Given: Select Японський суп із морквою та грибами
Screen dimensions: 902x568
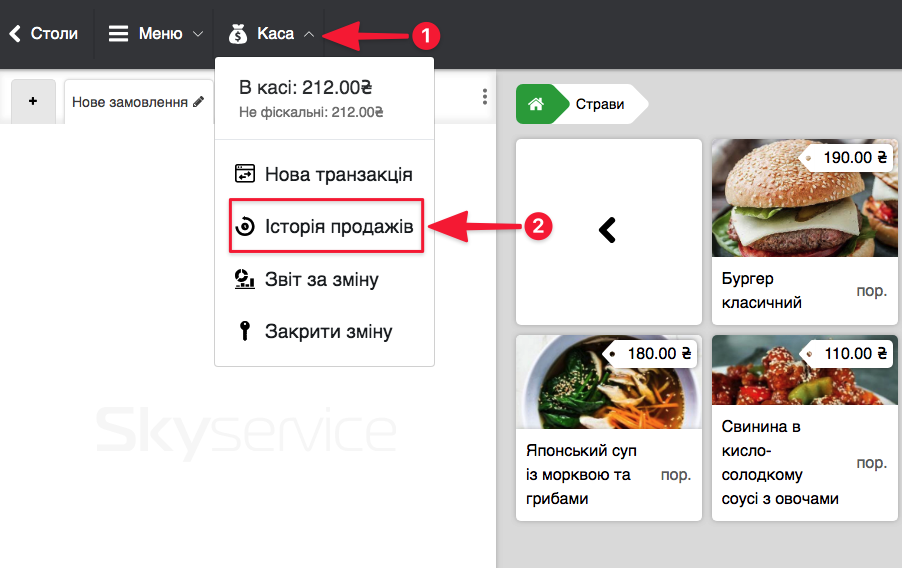Looking at the screenshot, I should click(x=608, y=428).
